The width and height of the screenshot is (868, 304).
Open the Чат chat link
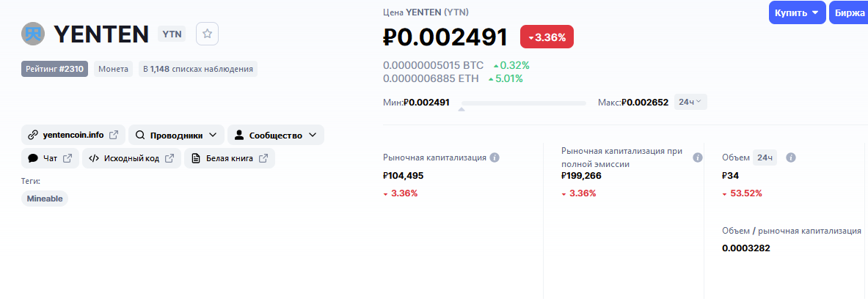point(51,158)
